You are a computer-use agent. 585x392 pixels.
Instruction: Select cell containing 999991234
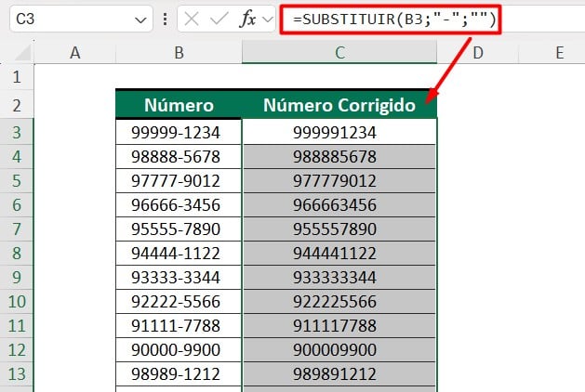[x=339, y=132]
